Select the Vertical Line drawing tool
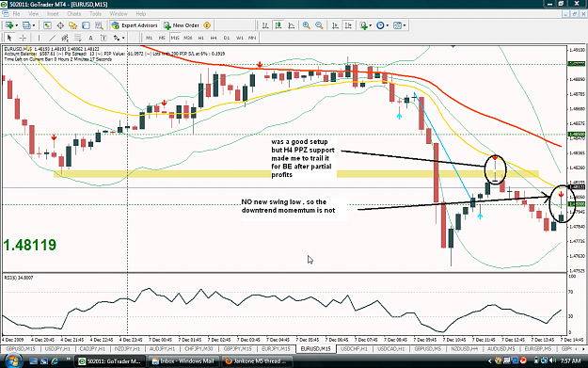Screen dimensions: 588x368 39,38
